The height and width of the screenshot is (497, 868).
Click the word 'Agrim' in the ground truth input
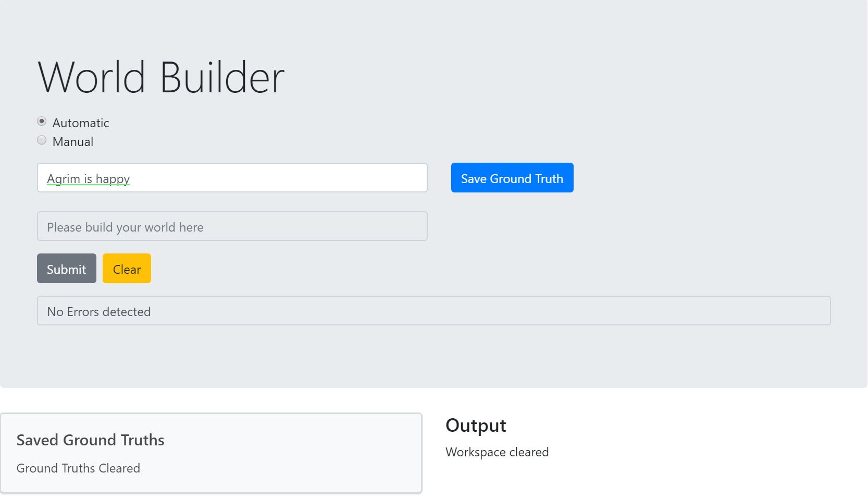[x=64, y=179]
